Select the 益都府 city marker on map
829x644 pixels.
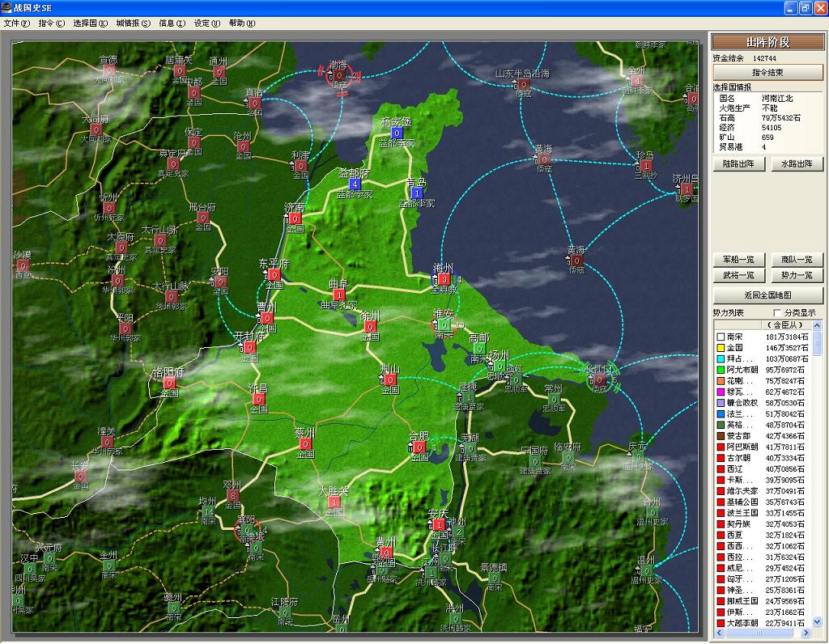[355, 184]
